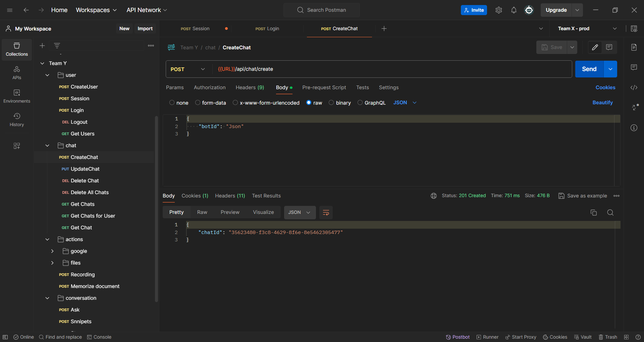Click the notifications bell icon
The width and height of the screenshot is (644, 342).
pyautogui.click(x=514, y=10)
